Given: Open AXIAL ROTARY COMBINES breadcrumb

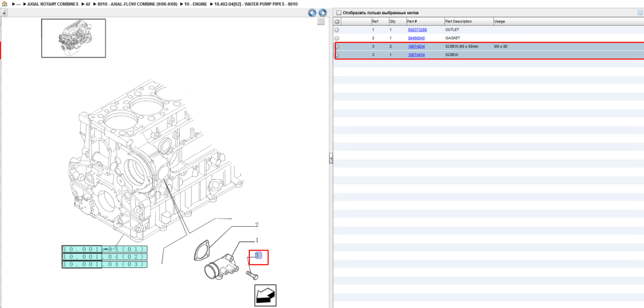Looking at the screenshot, I should [x=53, y=4].
